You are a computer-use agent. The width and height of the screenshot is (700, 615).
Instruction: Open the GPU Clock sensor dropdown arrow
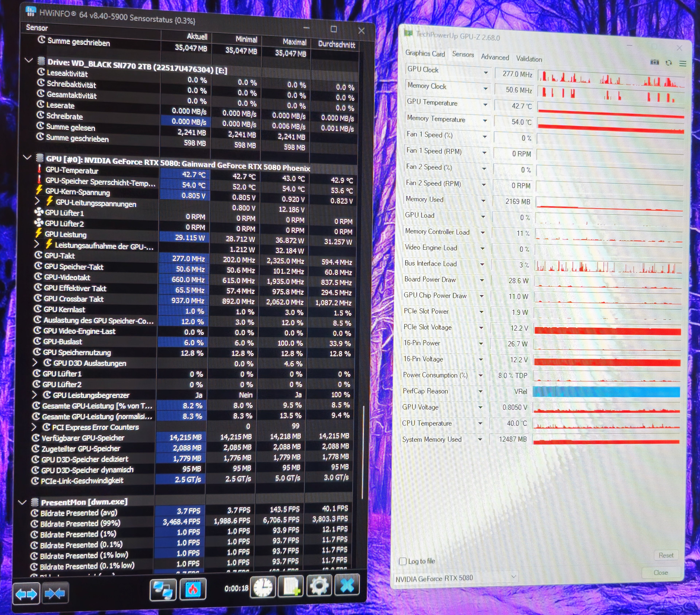486,73
